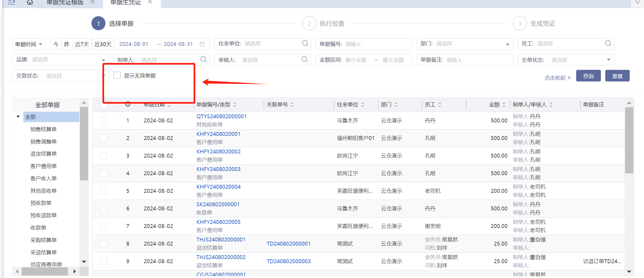644x278 pixels.
Task: Click search icon in 审核人 field
Action: [304, 59]
